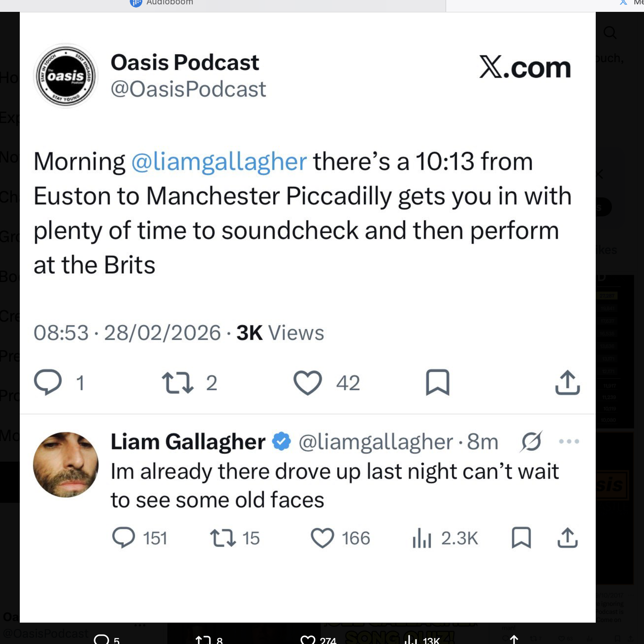This screenshot has width=644, height=644.
Task: Click the retweet icon showing 2 reposts
Action: pos(178,383)
